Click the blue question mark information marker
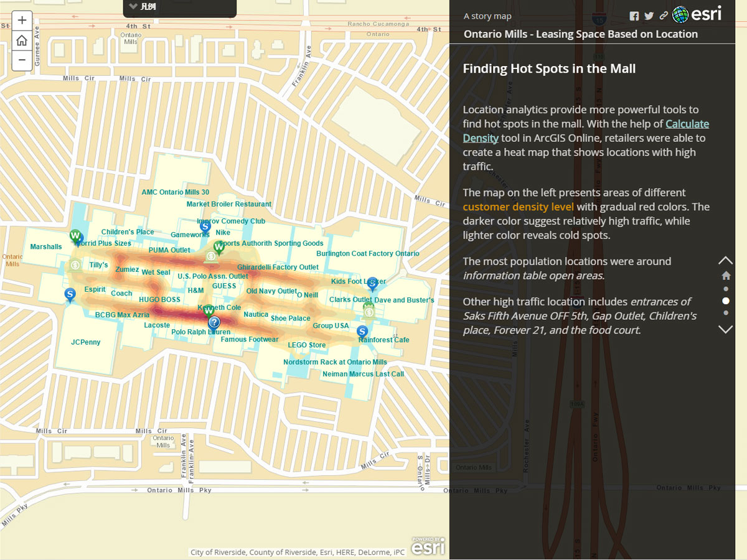 tap(214, 322)
